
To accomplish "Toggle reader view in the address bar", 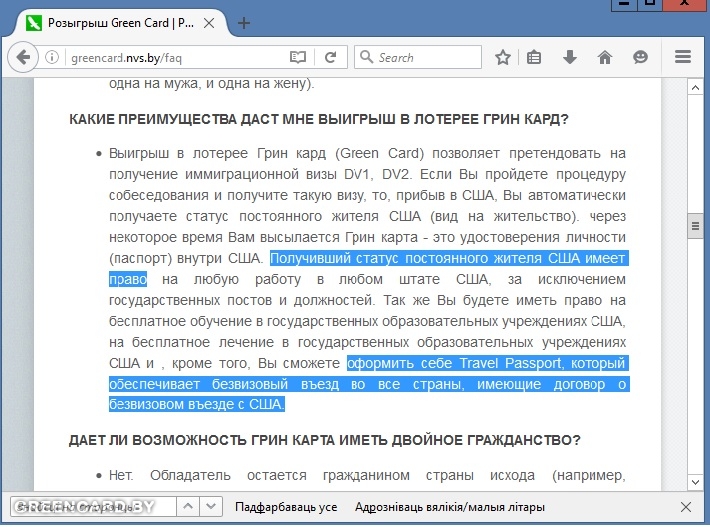I will pos(298,57).
